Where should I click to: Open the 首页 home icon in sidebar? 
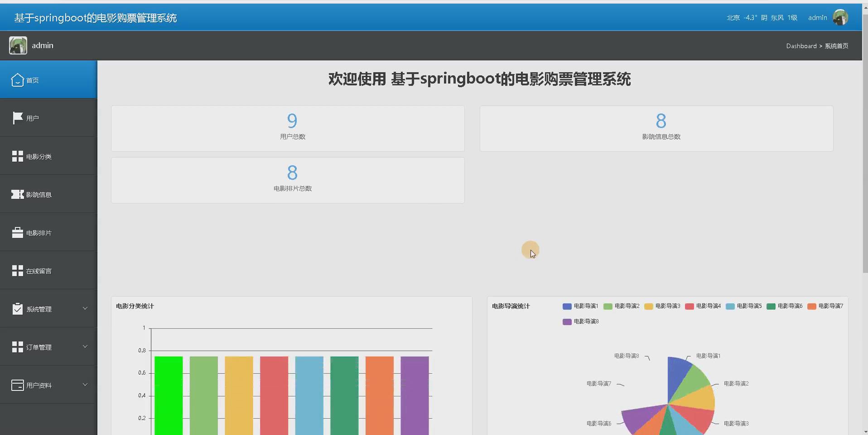click(x=17, y=79)
